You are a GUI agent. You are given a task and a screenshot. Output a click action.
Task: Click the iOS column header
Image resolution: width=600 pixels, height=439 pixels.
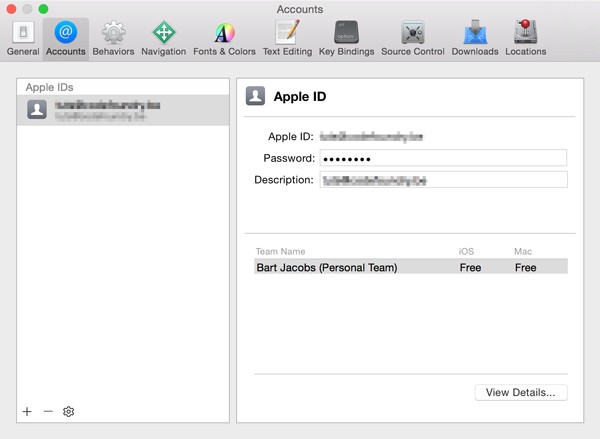point(466,251)
